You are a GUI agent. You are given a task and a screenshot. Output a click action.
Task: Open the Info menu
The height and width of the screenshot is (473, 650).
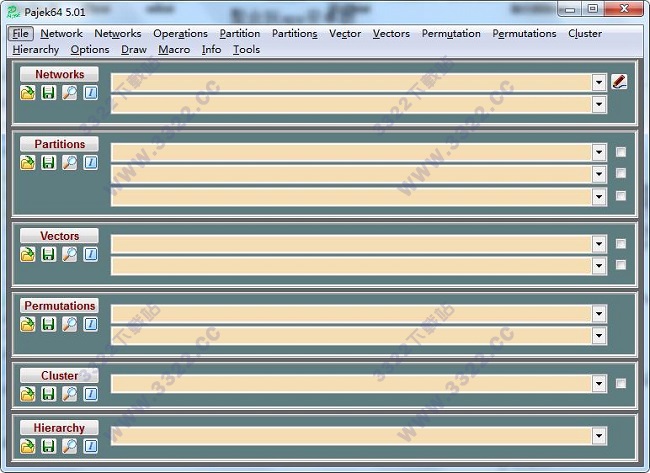click(211, 50)
